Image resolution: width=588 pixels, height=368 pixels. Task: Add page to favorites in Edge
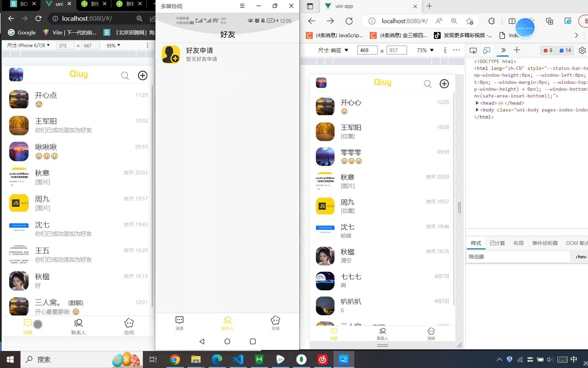(x=470, y=21)
